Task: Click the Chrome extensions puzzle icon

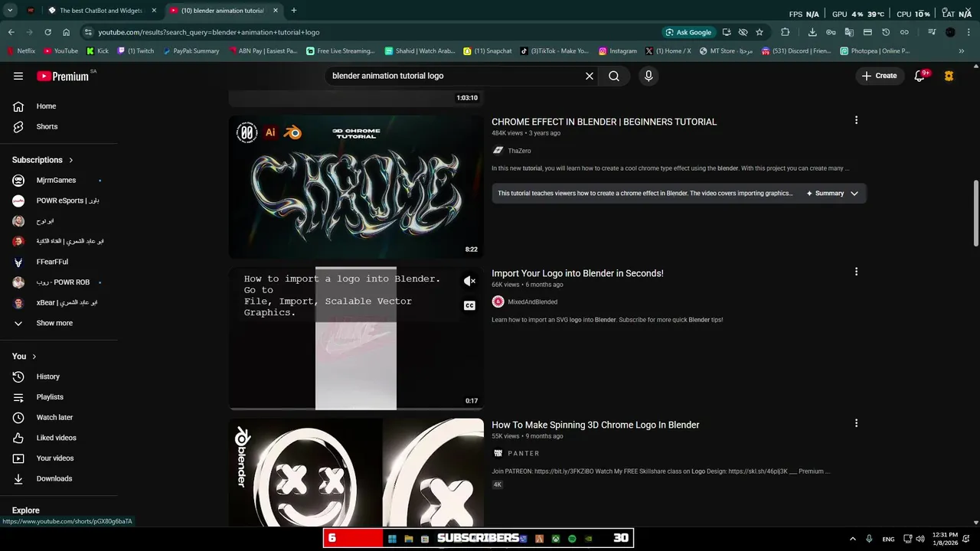Action: [x=785, y=32]
